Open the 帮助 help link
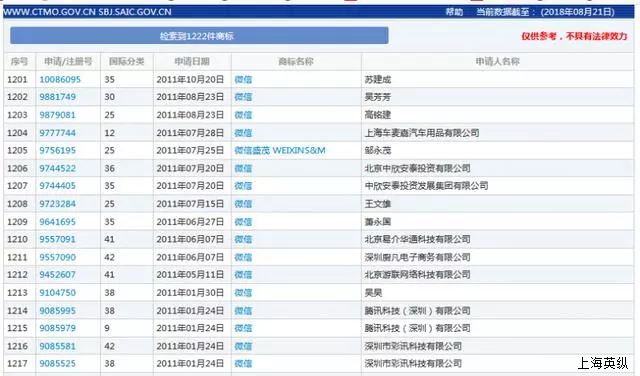 click(x=454, y=12)
